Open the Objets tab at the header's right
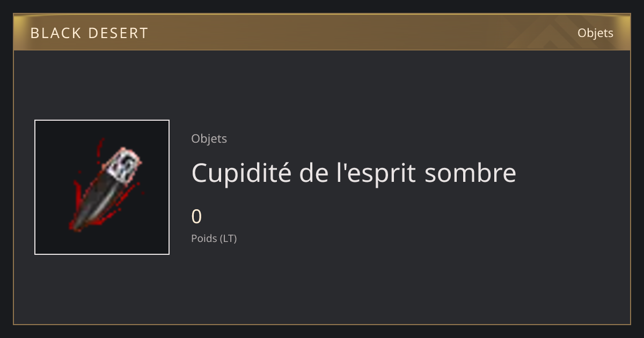The height and width of the screenshot is (338, 644). click(595, 33)
